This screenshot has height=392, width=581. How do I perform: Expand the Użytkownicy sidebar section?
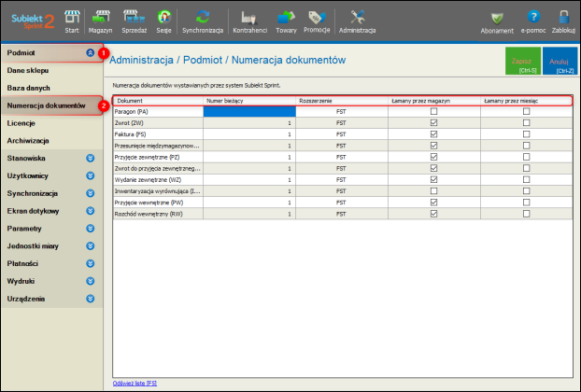[x=90, y=175]
